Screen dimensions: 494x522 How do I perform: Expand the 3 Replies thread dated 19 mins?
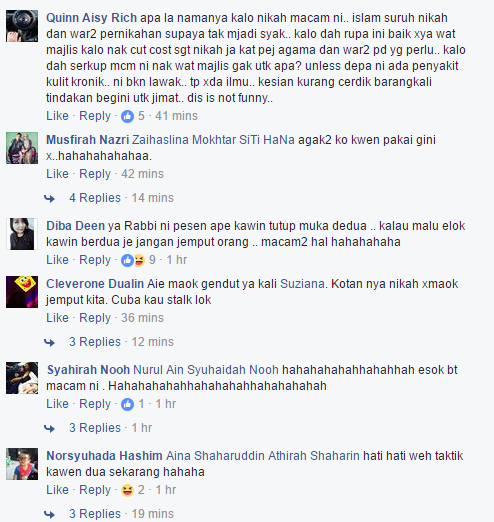click(x=95, y=514)
